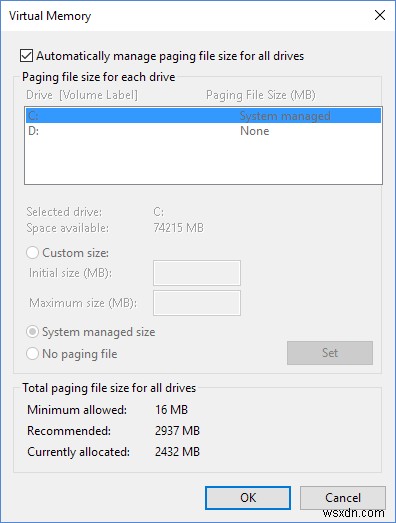This screenshot has width=396, height=523.
Task: Click the 74215 MB space available value
Action: [178, 228]
